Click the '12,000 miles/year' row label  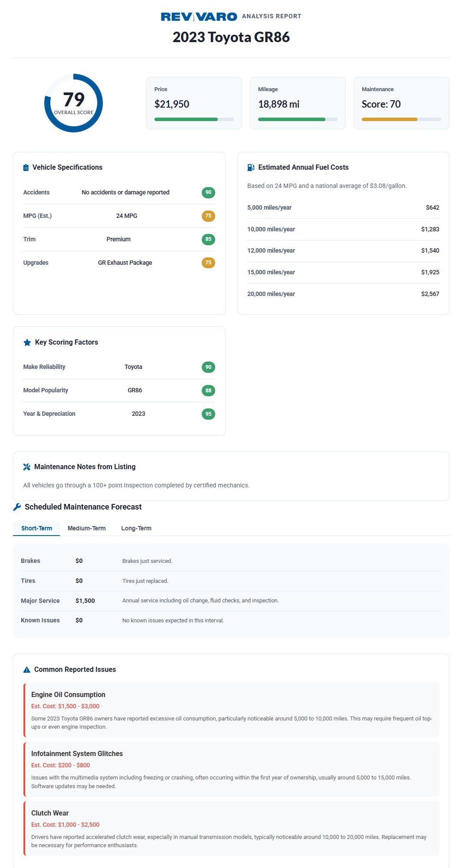(x=271, y=250)
